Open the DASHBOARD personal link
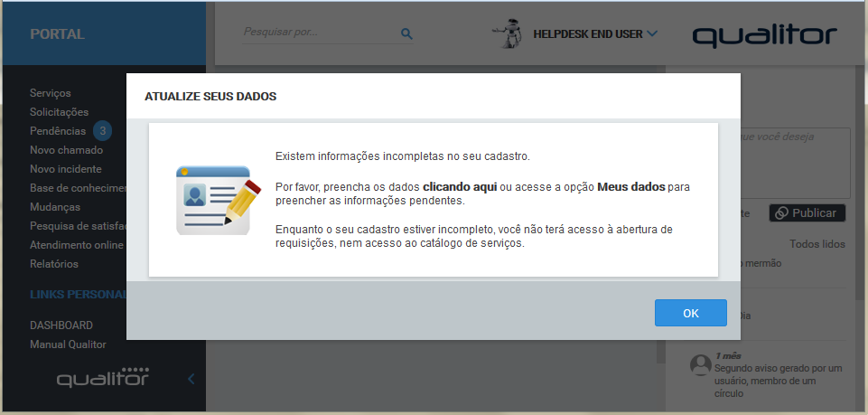The width and height of the screenshot is (868, 415). click(61, 325)
